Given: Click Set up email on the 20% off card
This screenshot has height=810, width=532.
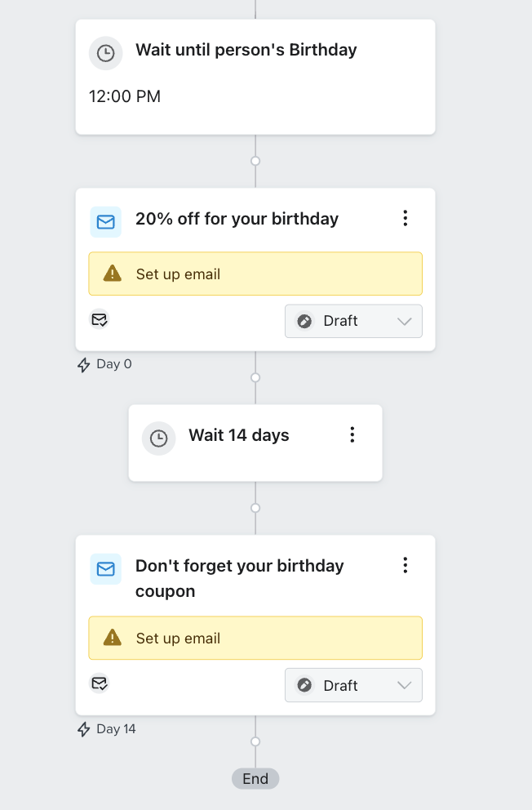Looking at the screenshot, I should coord(178,274).
